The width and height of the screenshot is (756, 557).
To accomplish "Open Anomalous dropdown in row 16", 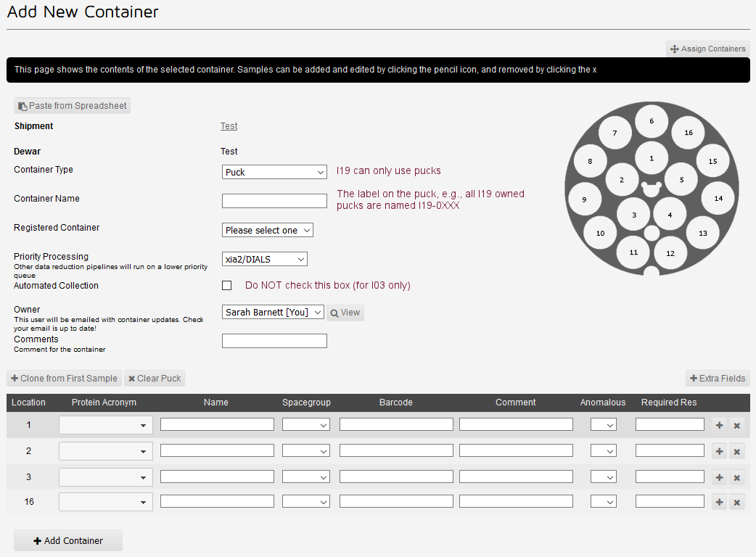I will point(604,502).
